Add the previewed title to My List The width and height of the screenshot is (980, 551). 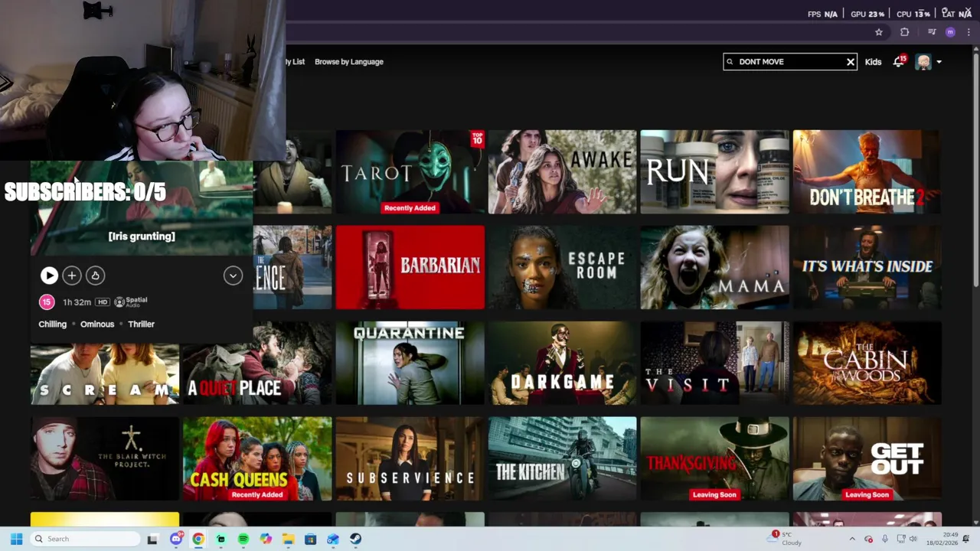[x=72, y=275]
